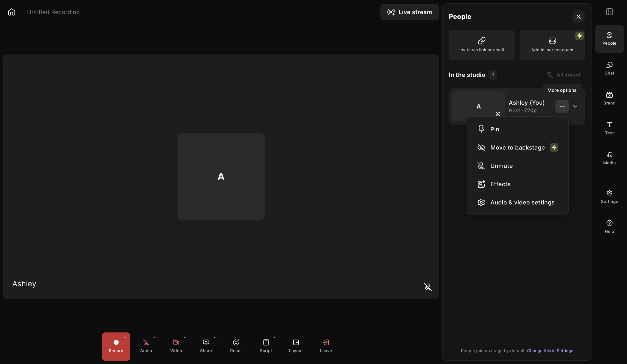Click Ashley's avatar thumbnail in People list

479,106
